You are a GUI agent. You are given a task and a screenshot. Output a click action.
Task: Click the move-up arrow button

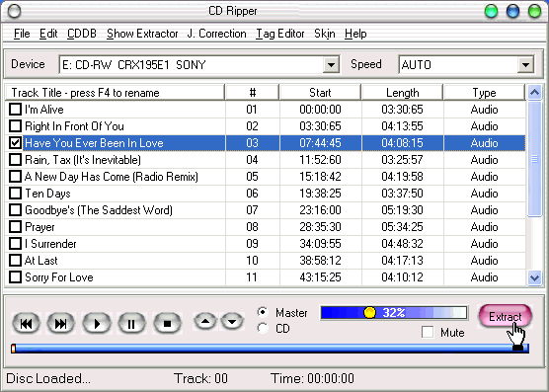[205, 321]
